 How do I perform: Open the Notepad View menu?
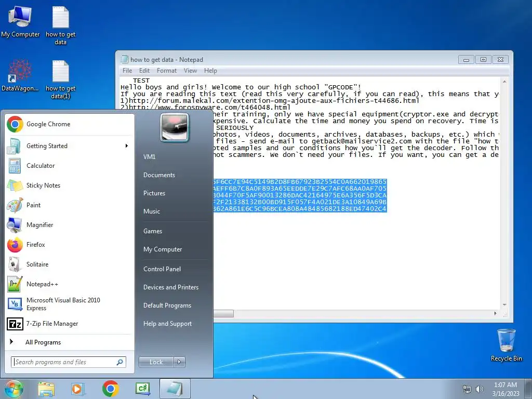pyautogui.click(x=190, y=71)
